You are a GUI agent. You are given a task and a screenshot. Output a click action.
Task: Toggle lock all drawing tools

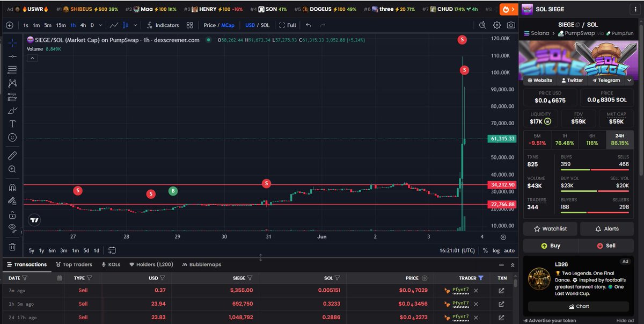click(12, 214)
